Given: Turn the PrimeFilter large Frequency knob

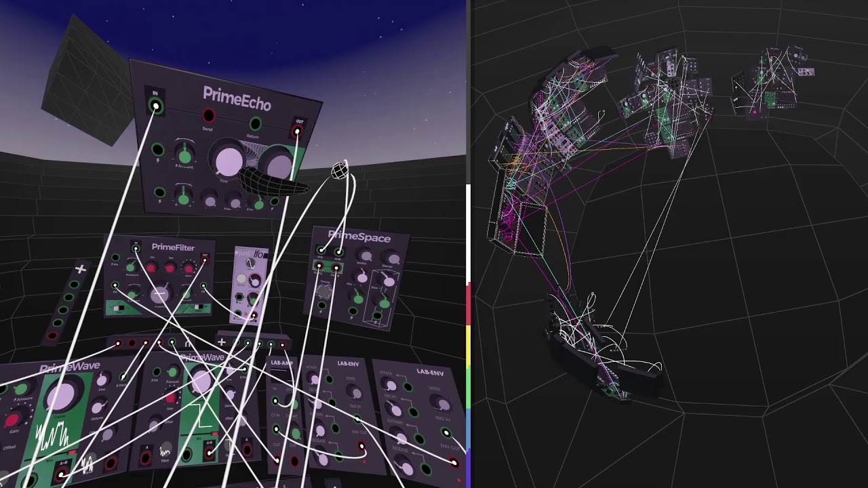Looking at the screenshot, I should coord(160,294).
